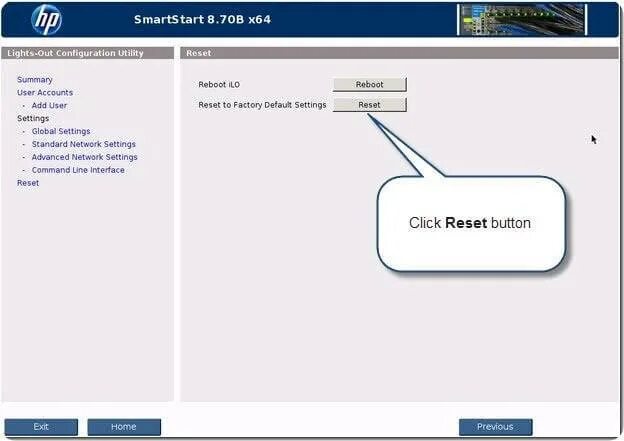
Task: Click Reset to factory defaults button
Action: pyautogui.click(x=370, y=105)
